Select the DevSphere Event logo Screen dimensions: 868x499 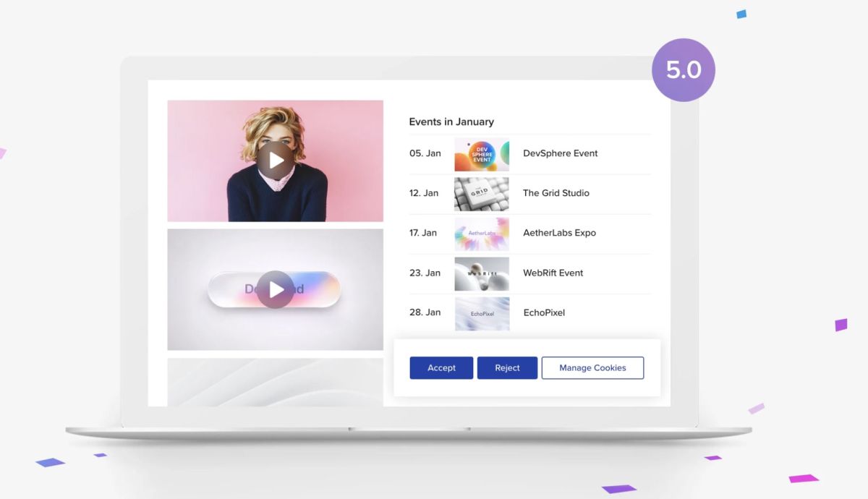(x=482, y=154)
